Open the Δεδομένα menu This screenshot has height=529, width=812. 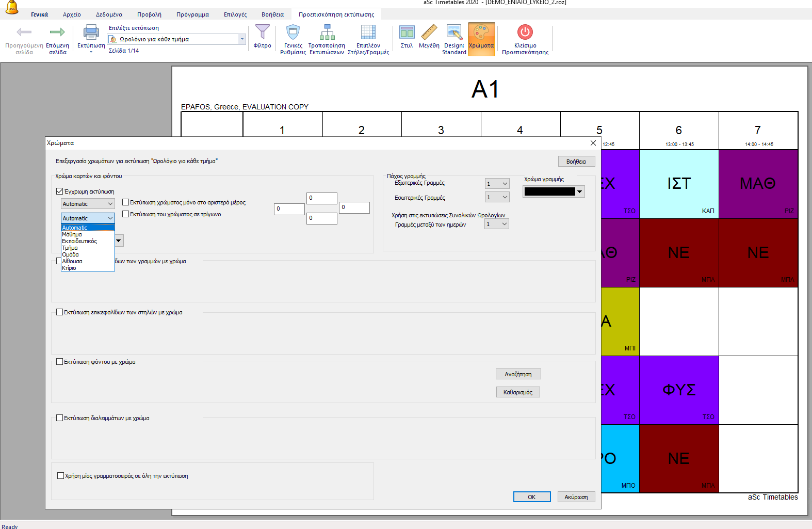click(x=109, y=14)
